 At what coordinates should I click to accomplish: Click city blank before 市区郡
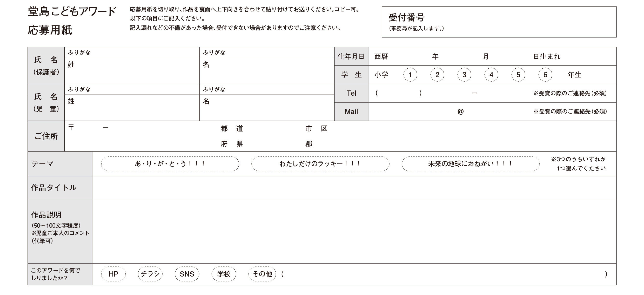[x=274, y=136]
